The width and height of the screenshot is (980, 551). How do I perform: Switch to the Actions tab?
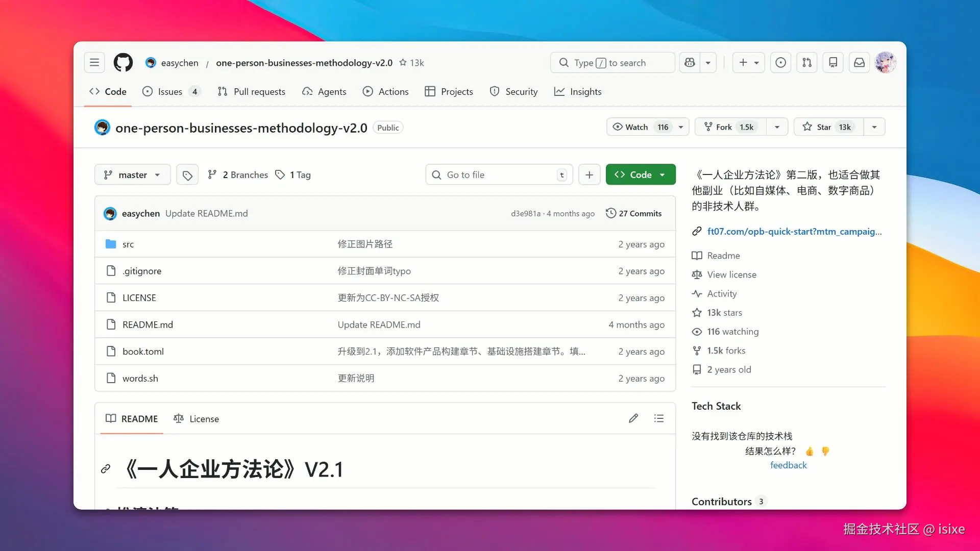click(x=386, y=91)
